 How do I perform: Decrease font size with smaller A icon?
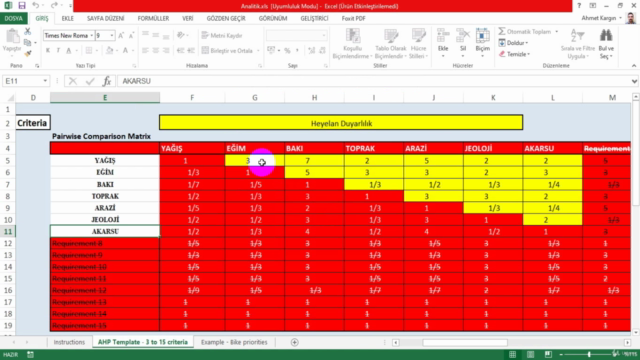[131, 36]
